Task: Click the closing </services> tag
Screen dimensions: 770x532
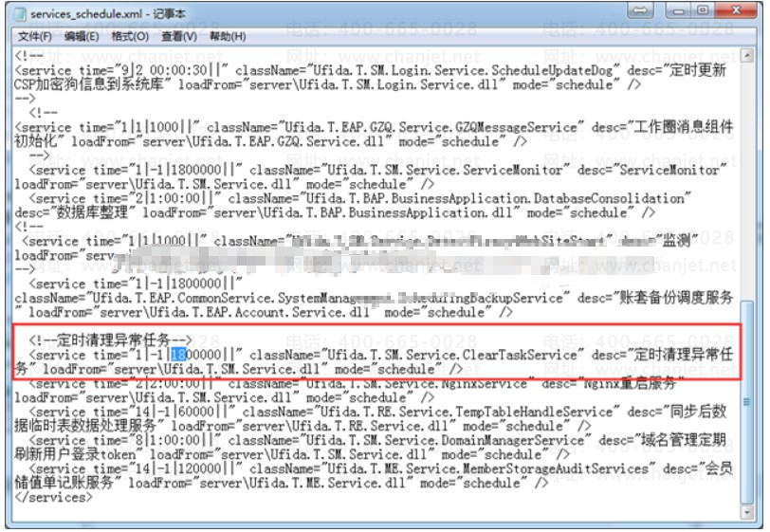Action: click(53, 497)
